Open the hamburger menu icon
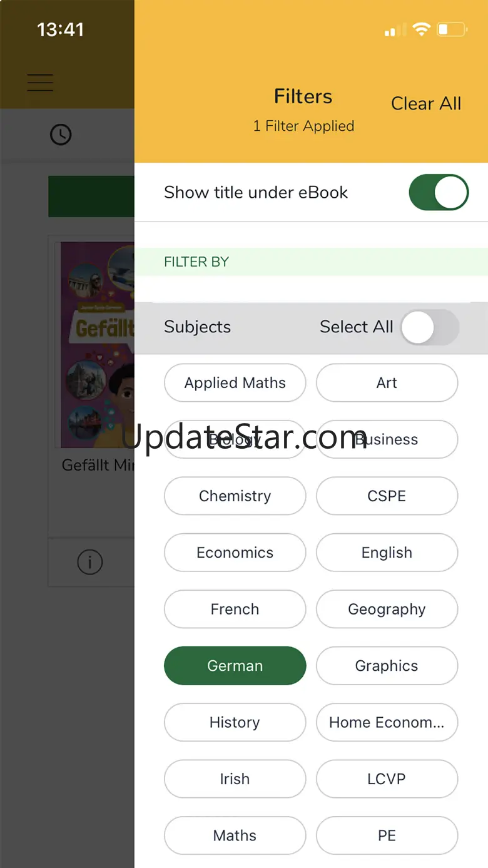 tap(40, 83)
